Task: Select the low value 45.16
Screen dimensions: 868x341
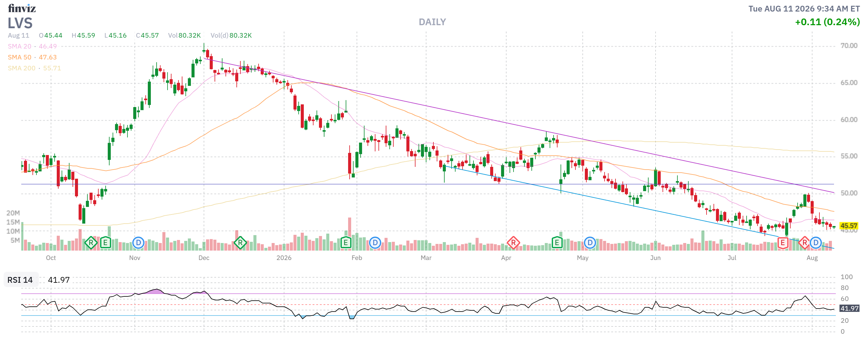Action: (117, 35)
